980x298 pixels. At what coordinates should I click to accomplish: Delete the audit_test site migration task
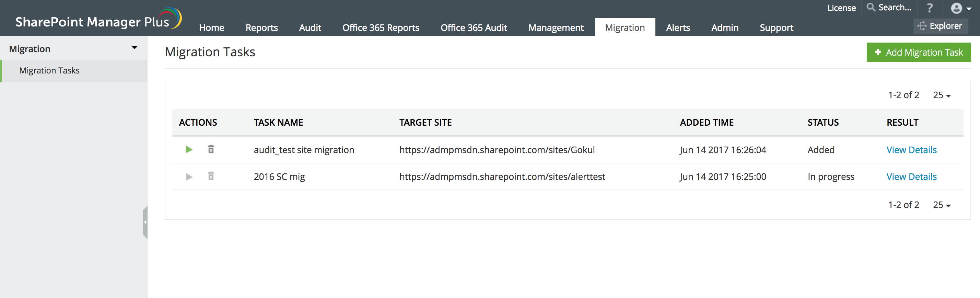[x=211, y=149]
